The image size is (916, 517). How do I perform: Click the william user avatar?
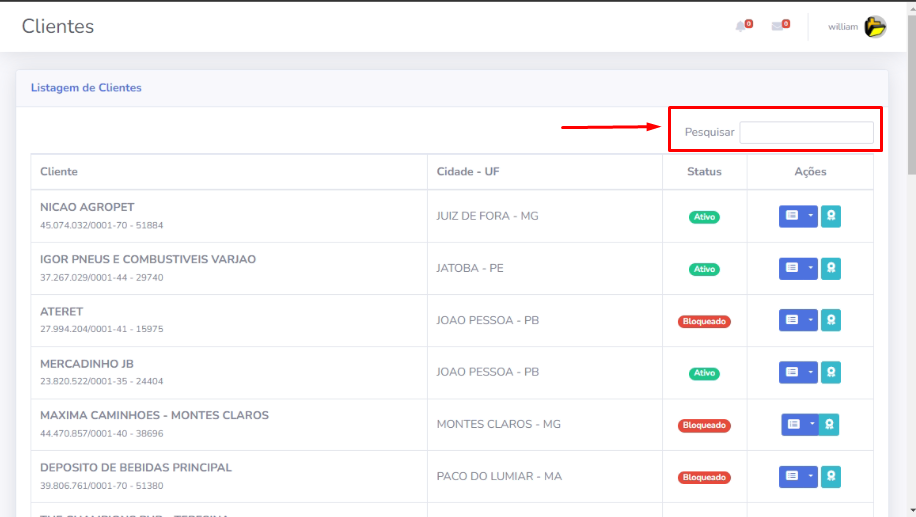click(875, 27)
